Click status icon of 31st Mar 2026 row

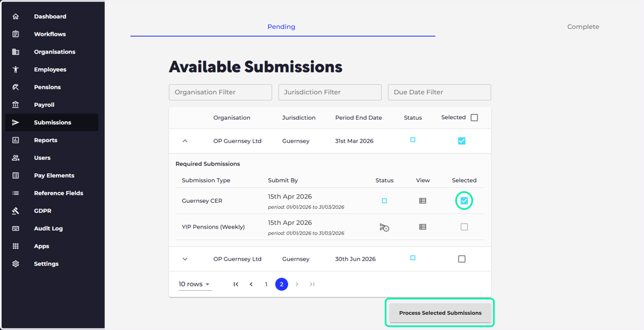(x=413, y=140)
